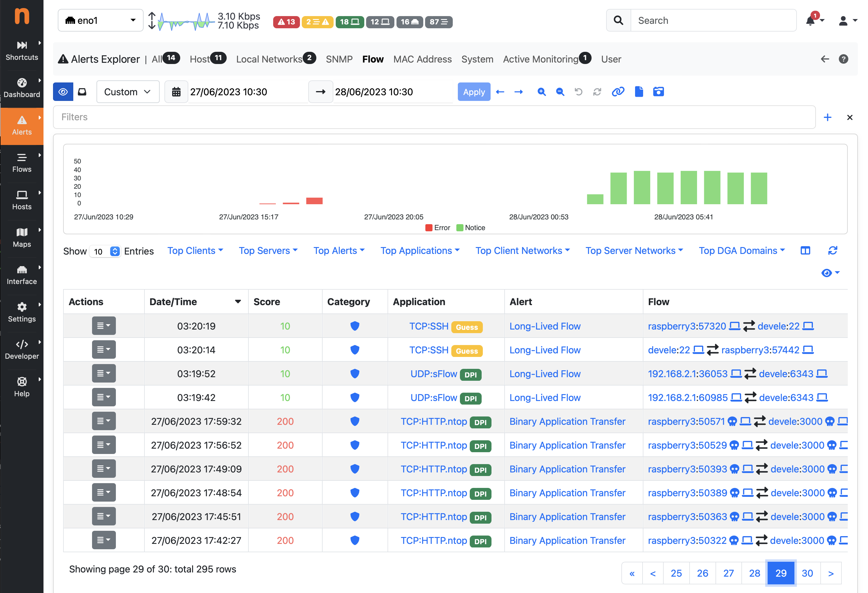Click the add filter plus icon

pos(827,117)
